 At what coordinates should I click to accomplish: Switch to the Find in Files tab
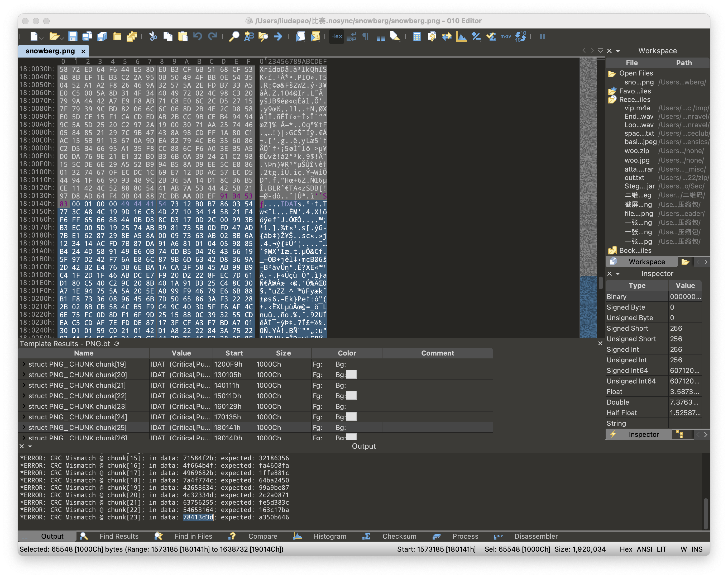click(x=193, y=536)
